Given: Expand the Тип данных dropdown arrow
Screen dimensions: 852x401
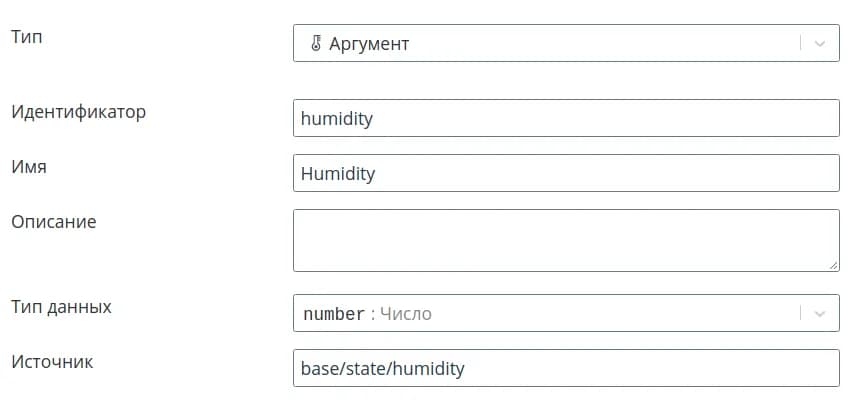Looking at the screenshot, I should click(x=820, y=313).
